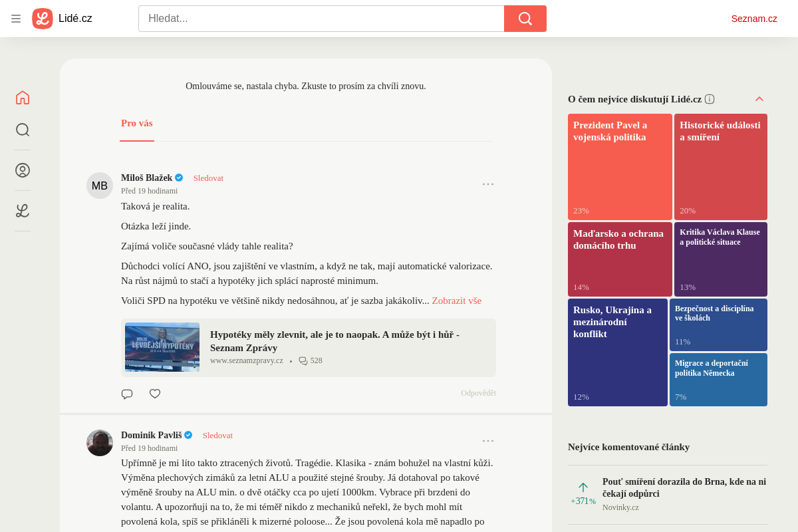
Task: Open Rusko, Ukrajina a mezinárodní konflikt tile
Action: (618, 352)
